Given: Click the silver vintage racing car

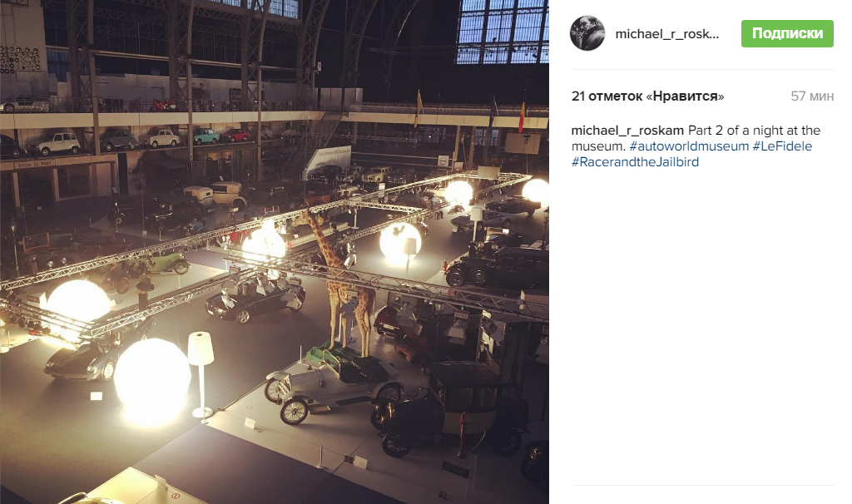Looking at the screenshot, I should tap(333, 383).
